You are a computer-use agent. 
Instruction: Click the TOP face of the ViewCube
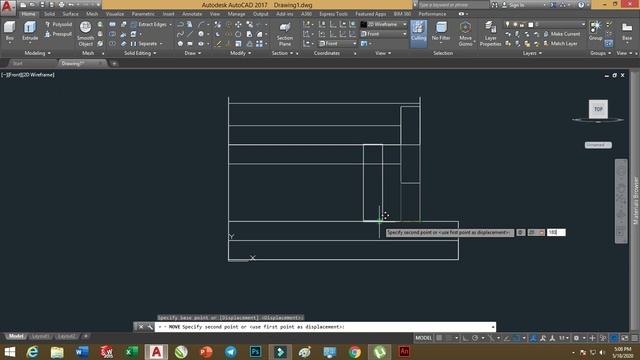[x=598, y=109]
